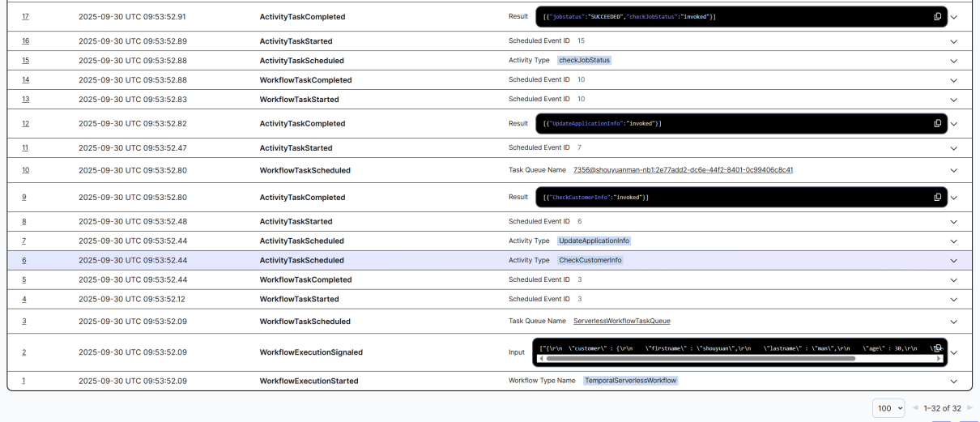The width and height of the screenshot is (980, 422).
Task: Click the TemporalServerlessWorkflow type badge
Action: pos(629,381)
